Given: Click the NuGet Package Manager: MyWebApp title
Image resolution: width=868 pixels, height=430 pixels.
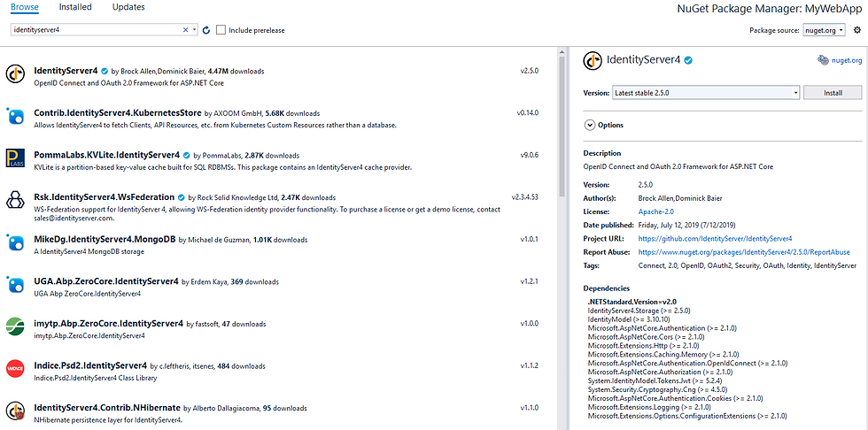Looking at the screenshot, I should tap(770, 9).
